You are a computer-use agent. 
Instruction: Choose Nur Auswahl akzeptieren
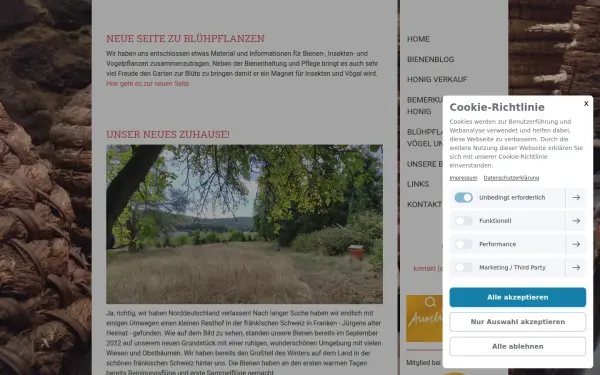517,322
